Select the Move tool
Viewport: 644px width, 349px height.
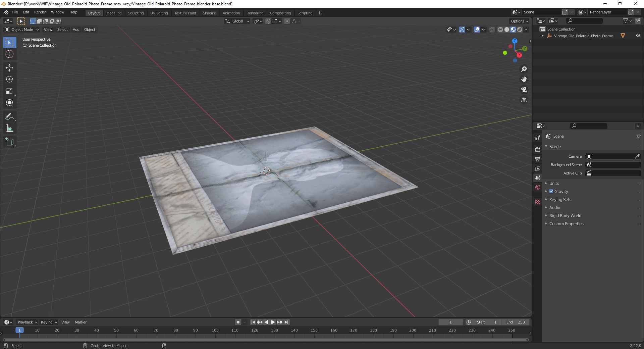[9, 68]
